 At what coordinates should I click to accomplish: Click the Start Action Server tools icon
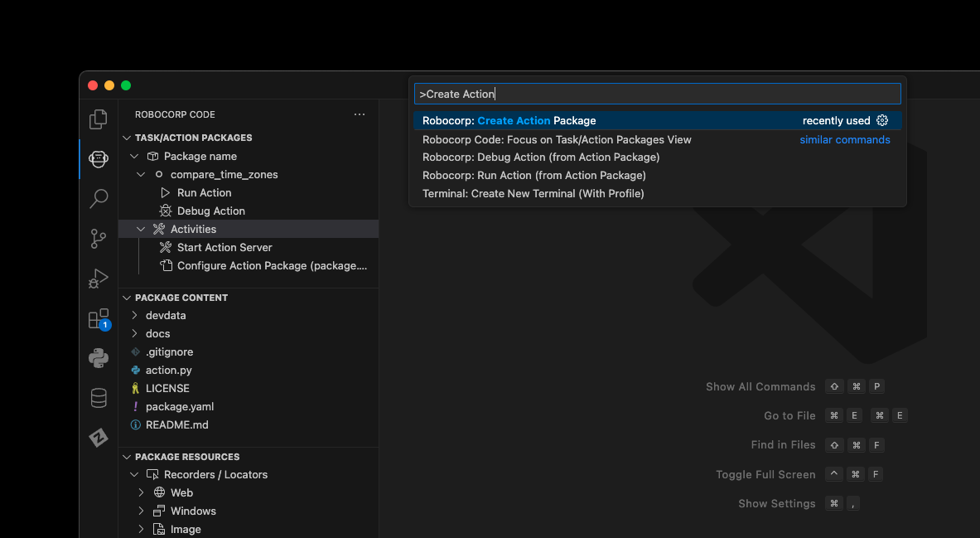[x=165, y=247]
